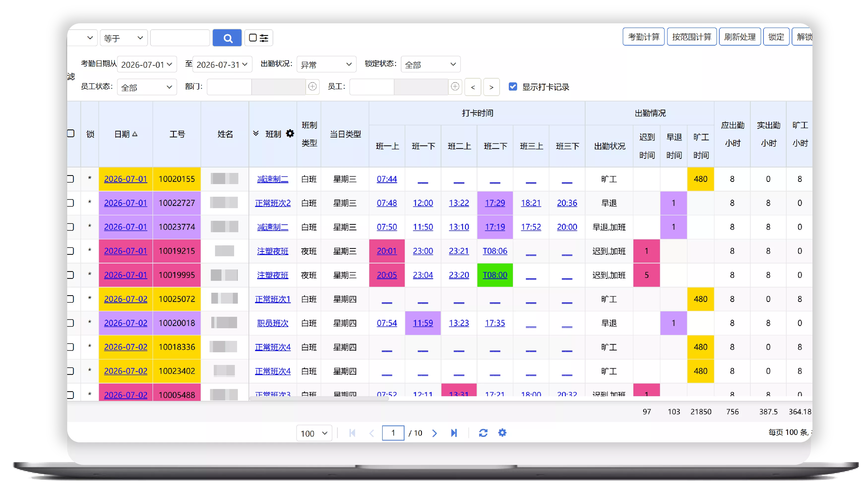Click the 刷新处理 button
The width and height of the screenshot is (868, 485).
click(740, 37)
